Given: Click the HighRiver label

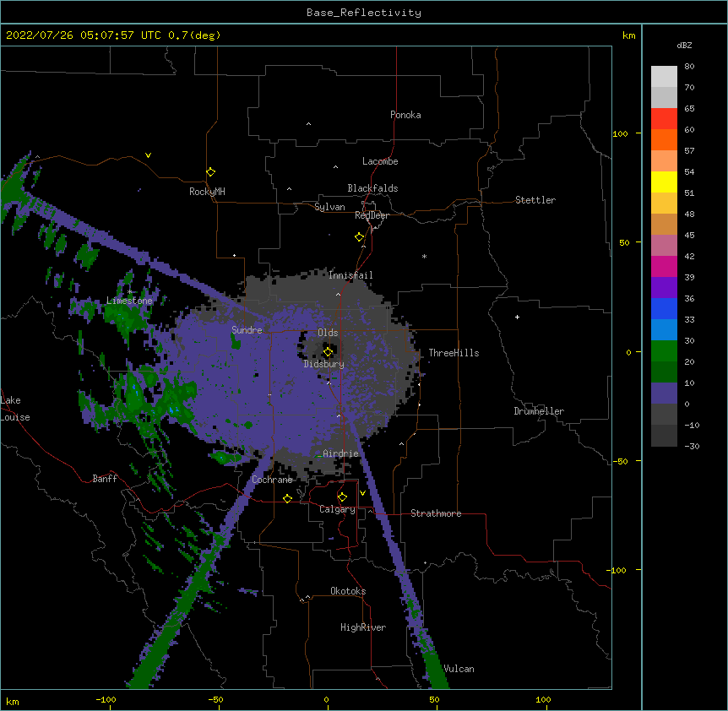Looking at the screenshot, I should point(363,627).
